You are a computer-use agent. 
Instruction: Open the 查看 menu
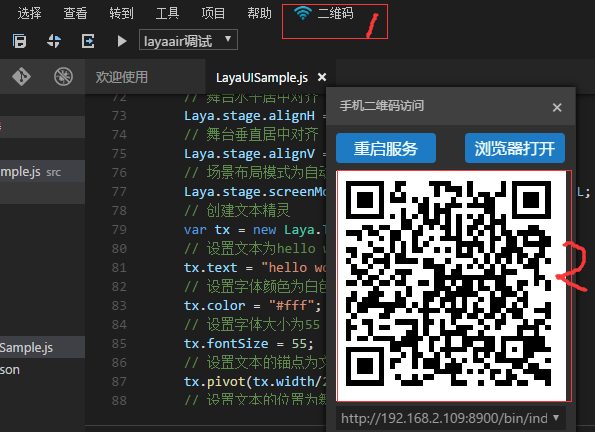point(75,13)
